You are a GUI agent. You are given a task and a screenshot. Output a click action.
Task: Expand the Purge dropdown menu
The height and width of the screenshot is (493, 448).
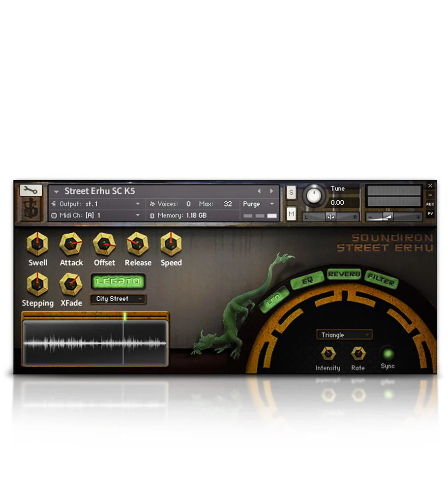click(x=259, y=204)
